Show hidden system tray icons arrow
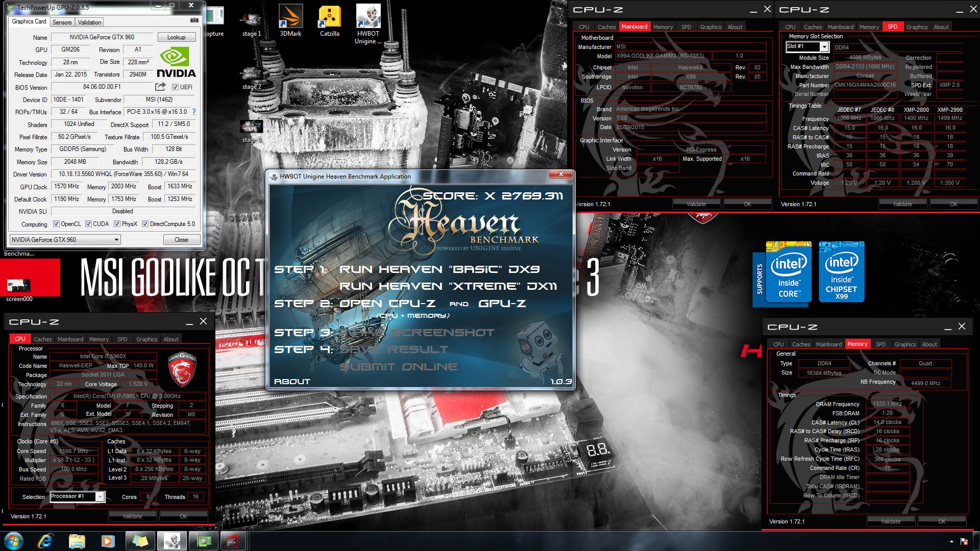Screen dimensions: 980x551 [x=951, y=541]
